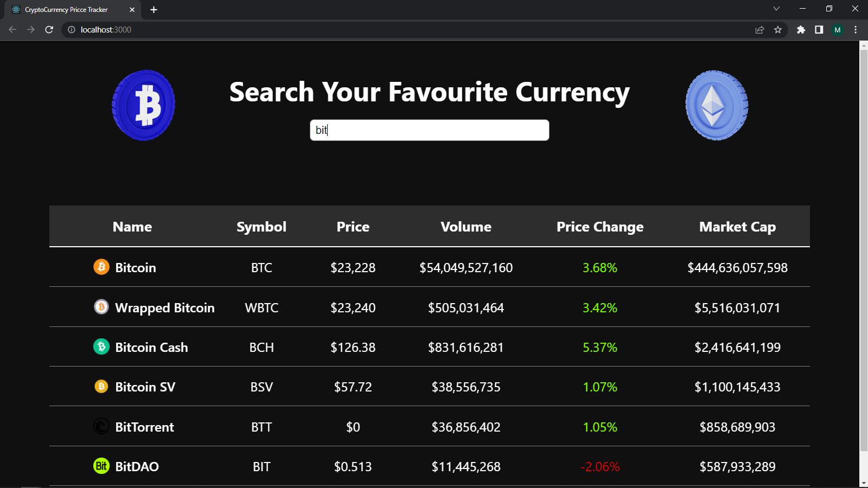The height and width of the screenshot is (488, 868).
Task: Click the Bitcoin SV yellow icon
Action: (101, 386)
